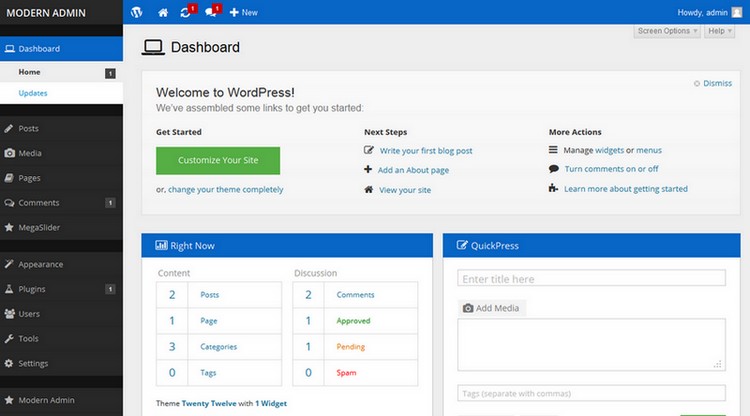Image resolution: width=750 pixels, height=416 pixels.
Task: Click Howdy, admin account menu
Action: [x=702, y=12]
